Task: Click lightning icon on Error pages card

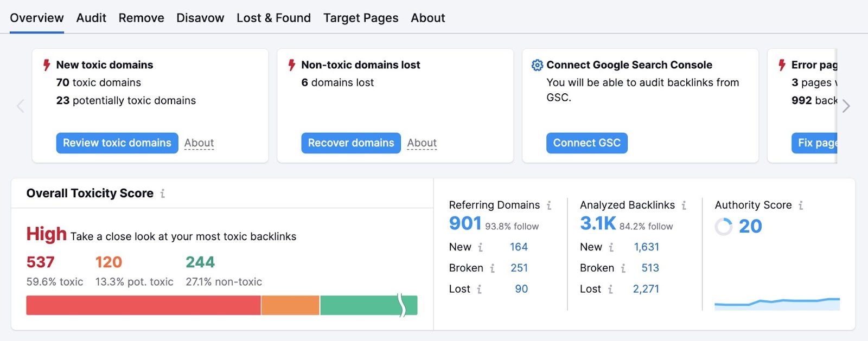Action: [x=782, y=65]
